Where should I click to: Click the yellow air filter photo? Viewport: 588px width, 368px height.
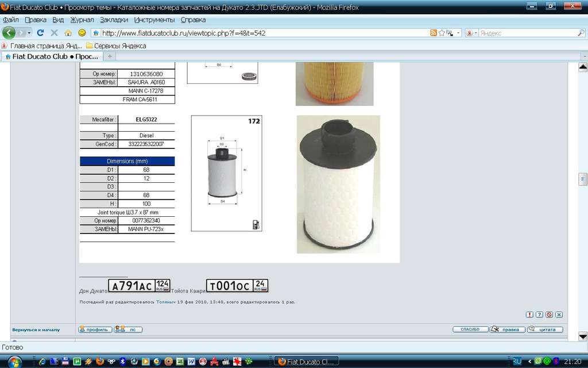pyautogui.click(x=335, y=84)
